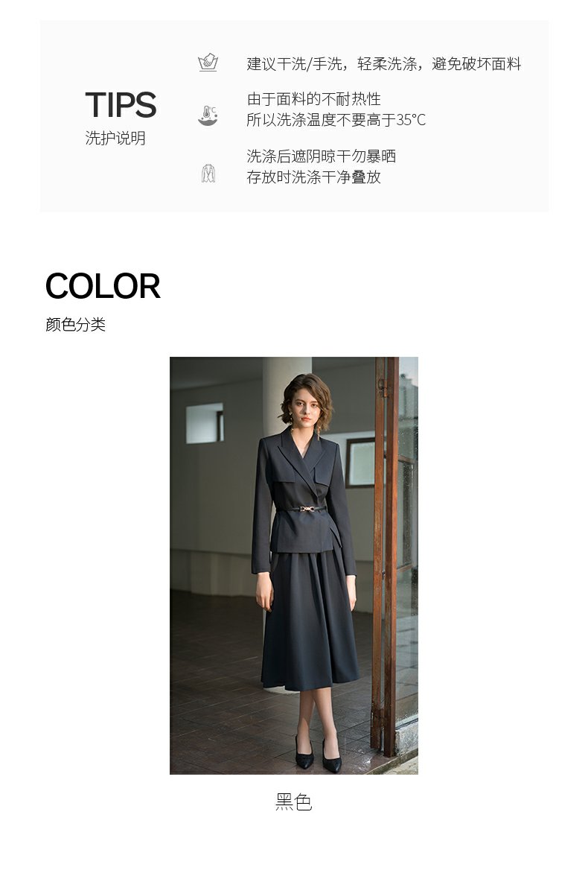Click the folded jacket storage icon
The height and width of the screenshot is (876, 588).
[208, 173]
